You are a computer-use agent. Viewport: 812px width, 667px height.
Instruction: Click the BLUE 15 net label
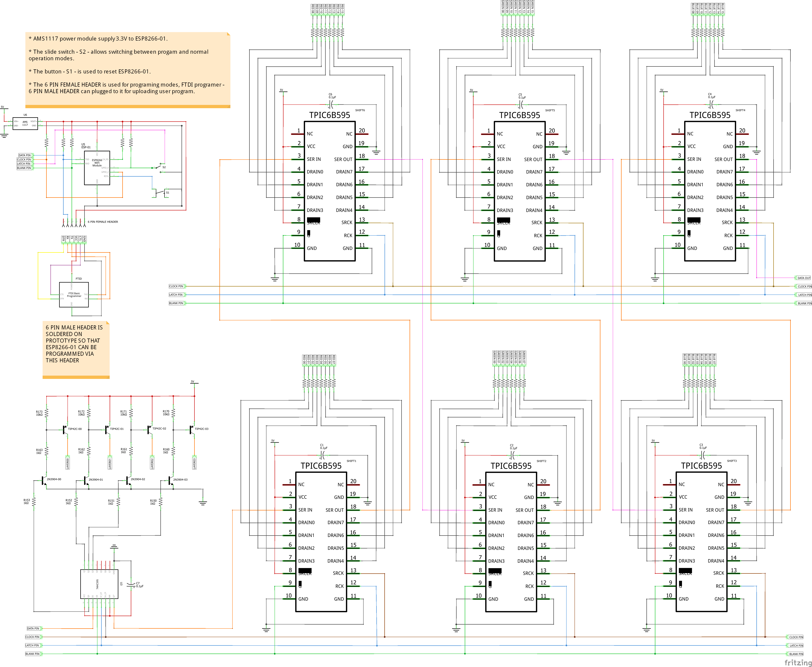[x=723, y=9]
